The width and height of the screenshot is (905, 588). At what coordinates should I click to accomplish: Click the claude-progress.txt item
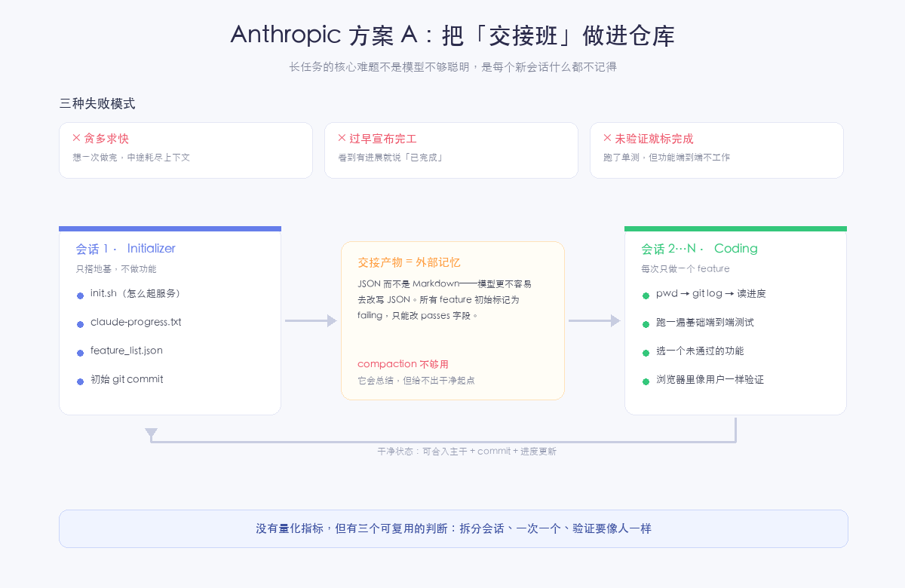pos(136,323)
